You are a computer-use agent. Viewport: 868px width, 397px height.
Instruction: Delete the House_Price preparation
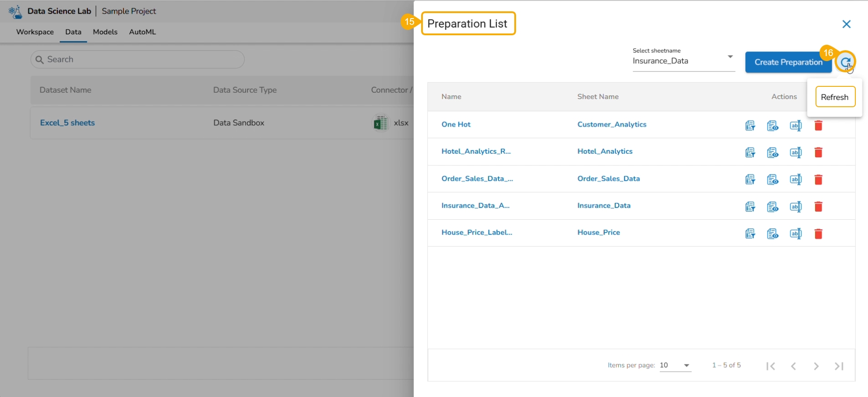[x=818, y=234]
